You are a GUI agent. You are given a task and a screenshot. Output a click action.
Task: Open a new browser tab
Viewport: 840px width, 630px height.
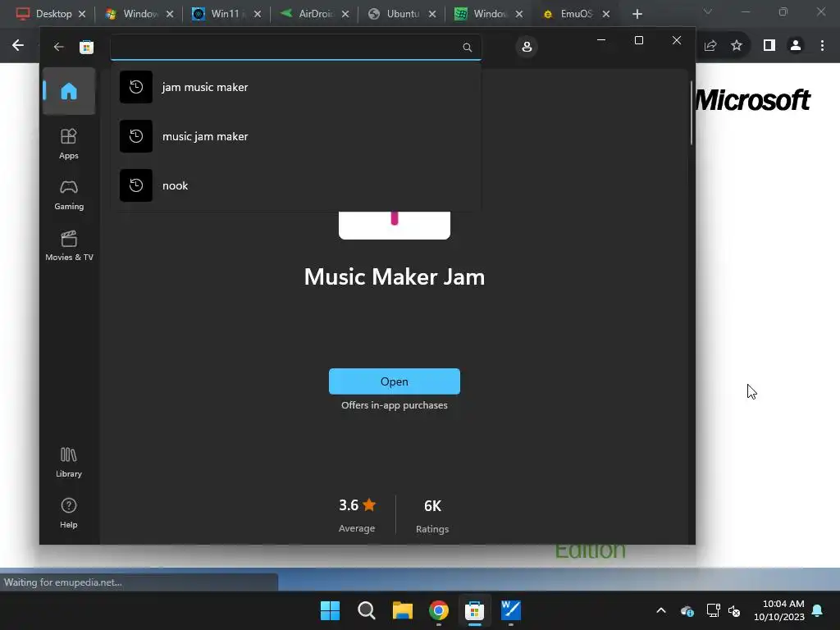point(637,15)
